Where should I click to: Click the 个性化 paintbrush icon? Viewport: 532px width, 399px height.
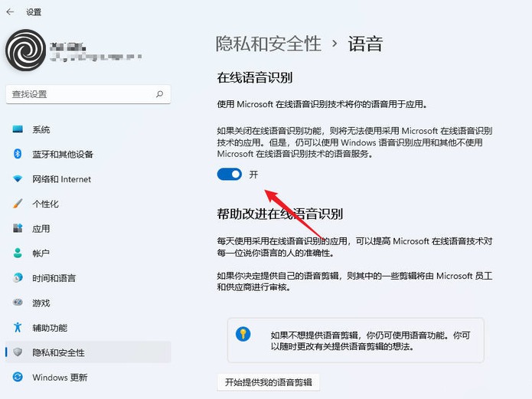coord(18,204)
